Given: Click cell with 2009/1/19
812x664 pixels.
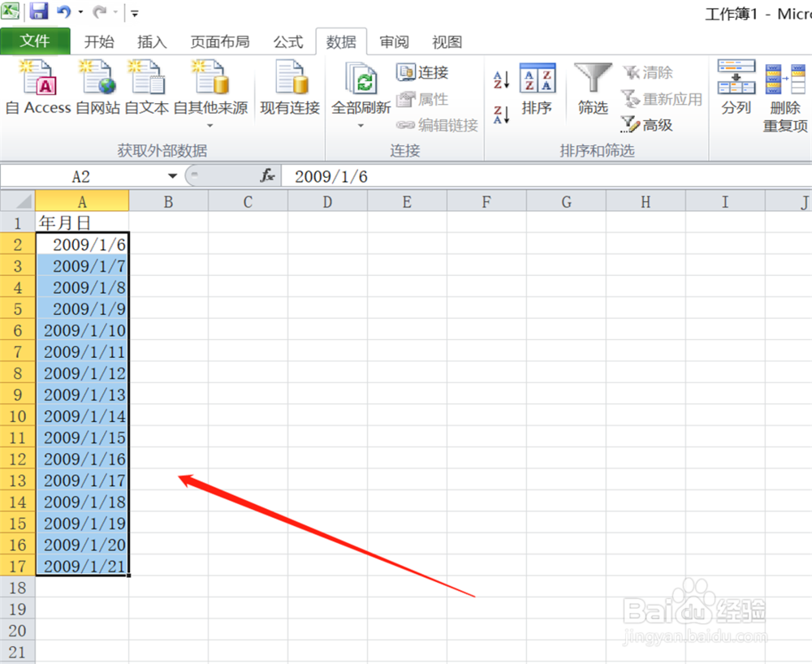Looking at the screenshot, I should tap(82, 524).
